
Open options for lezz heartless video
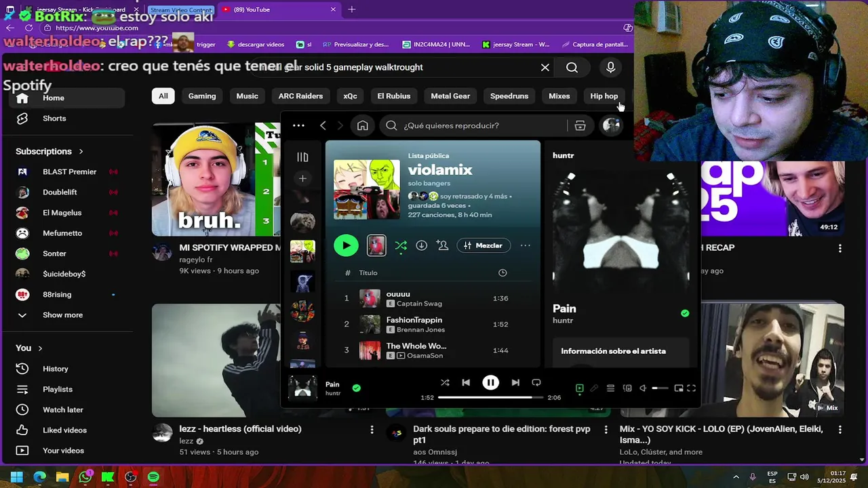click(x=372, y=430)
